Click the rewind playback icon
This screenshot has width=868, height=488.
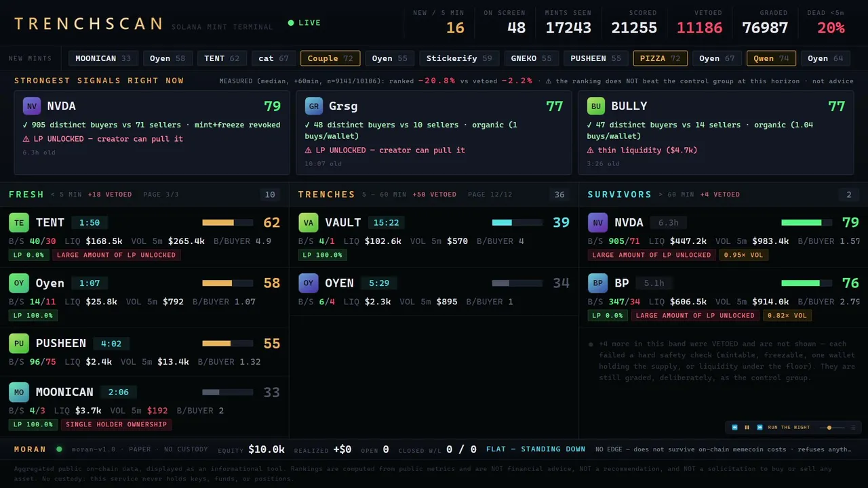point(734,428)
